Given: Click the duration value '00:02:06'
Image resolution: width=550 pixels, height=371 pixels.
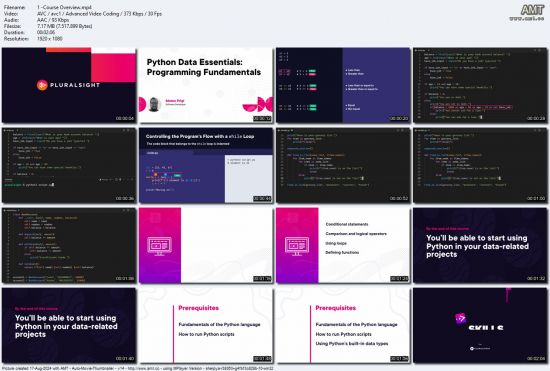Looking at the screenshot, I should pyautogui.click(x=46, y=32).
